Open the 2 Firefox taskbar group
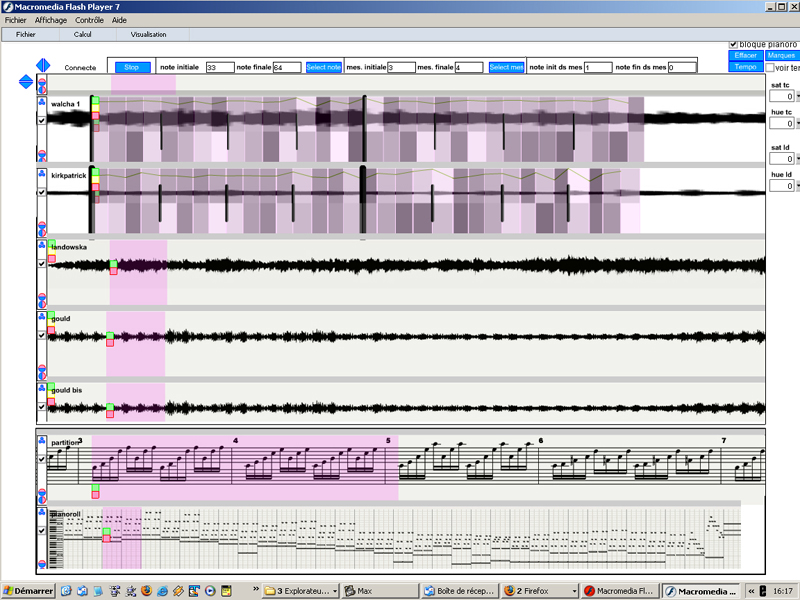The image size is (800, 600). click(x=540, y=591)
